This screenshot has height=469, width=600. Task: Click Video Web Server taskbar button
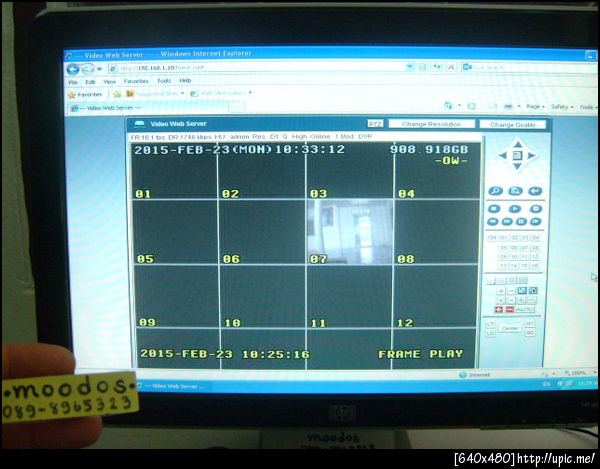[172, 386]
